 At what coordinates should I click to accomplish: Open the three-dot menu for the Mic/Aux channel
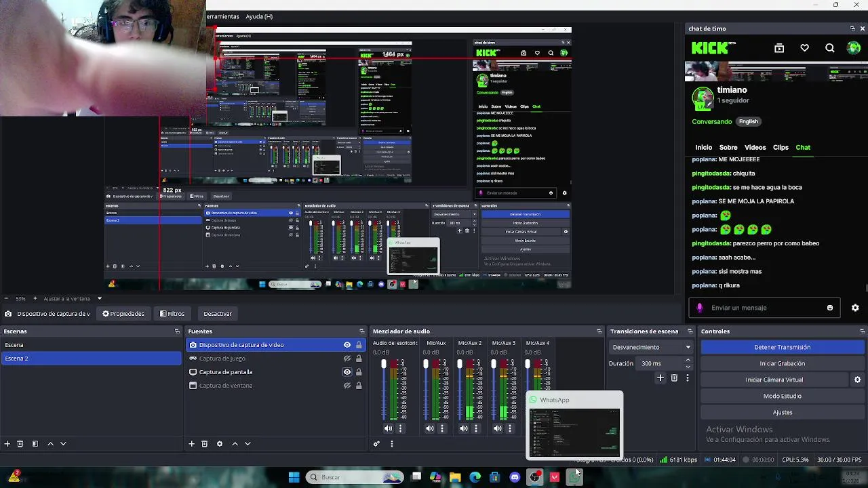(442, 428)
